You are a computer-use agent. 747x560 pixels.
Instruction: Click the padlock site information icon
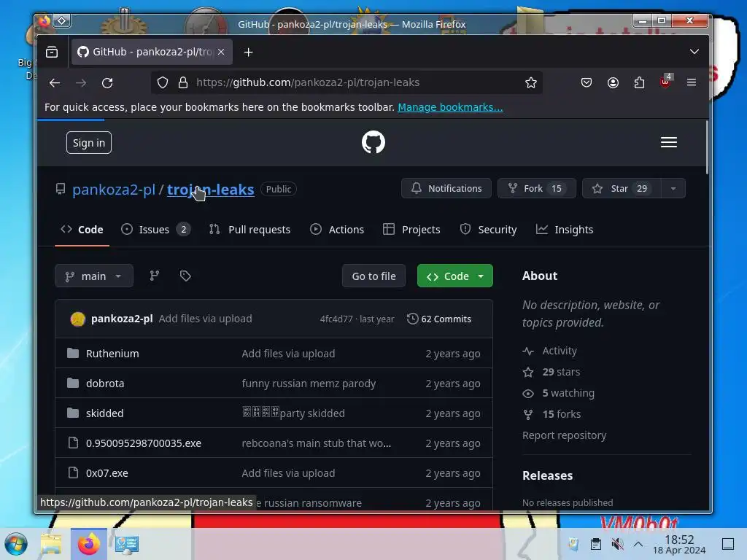pos(183,82)
